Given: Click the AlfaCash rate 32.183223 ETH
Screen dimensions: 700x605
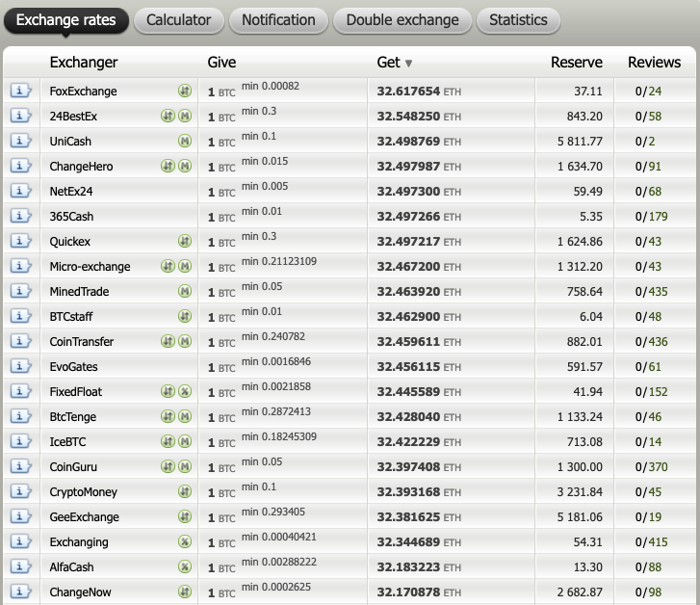Looking at the screenshot, I should [419, 567].
